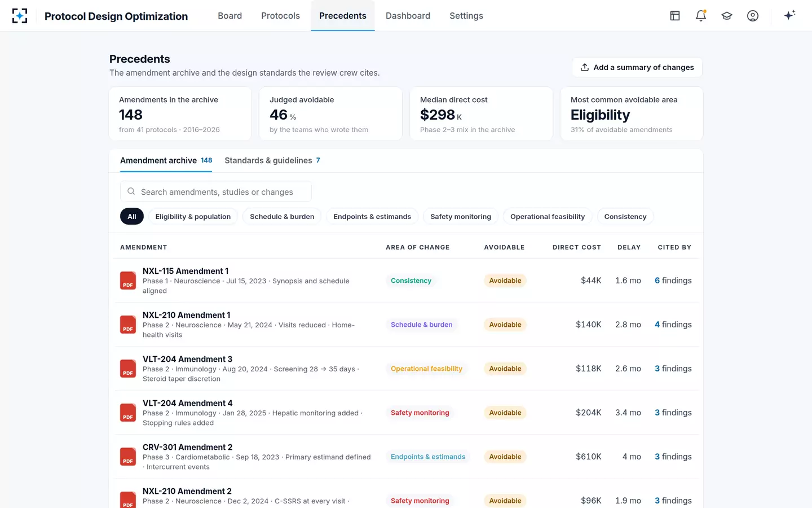Viewport: 812px width, 508px height.
Task: Open CRV-301 row's 3 findings link
Action: 673,457
